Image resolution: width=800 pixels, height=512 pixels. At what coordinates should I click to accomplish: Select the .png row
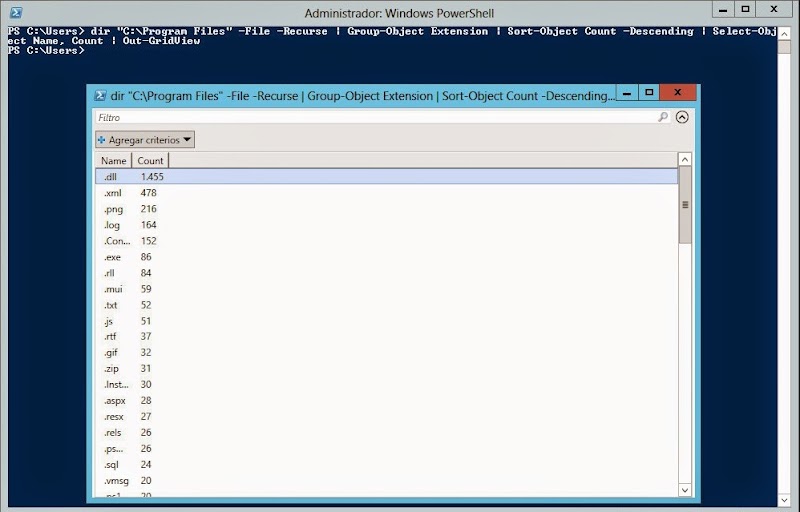pos(386,209)
